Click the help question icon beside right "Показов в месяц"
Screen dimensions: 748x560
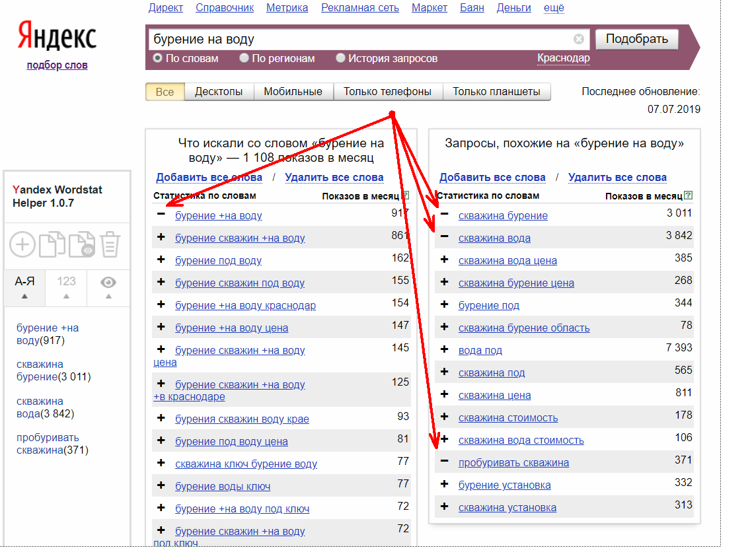(x=688, y=195)
